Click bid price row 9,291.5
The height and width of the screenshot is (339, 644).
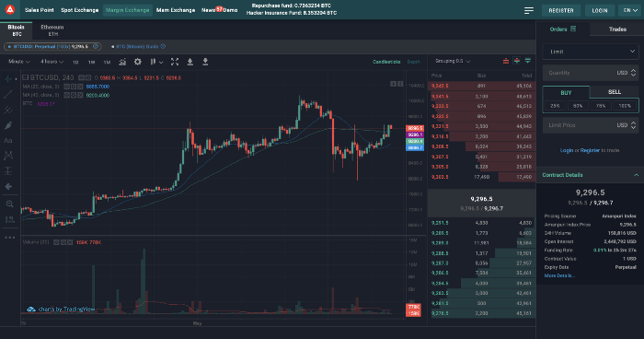click(481, 223)
